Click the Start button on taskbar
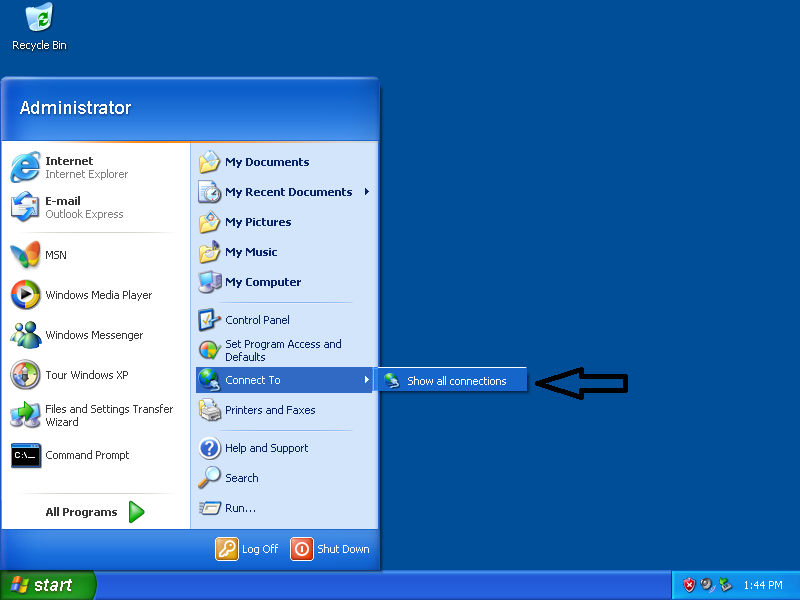800x600 pixels. 48,585
